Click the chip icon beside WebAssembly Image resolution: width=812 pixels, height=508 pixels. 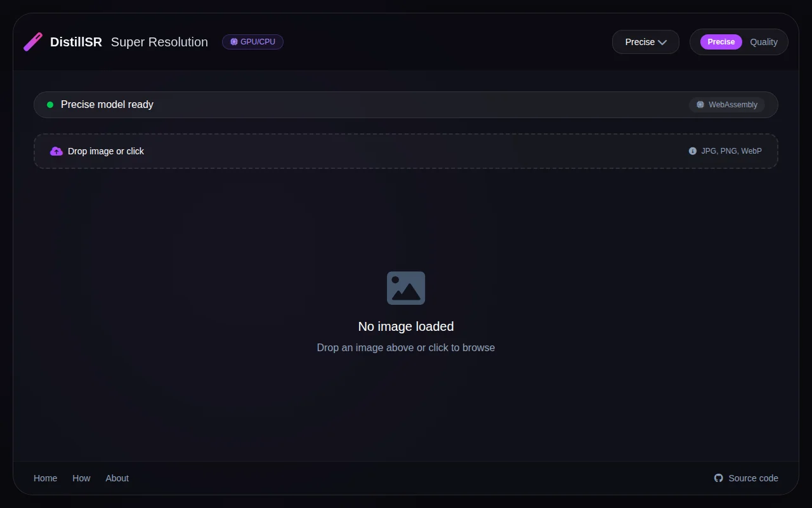pos(700,105)
